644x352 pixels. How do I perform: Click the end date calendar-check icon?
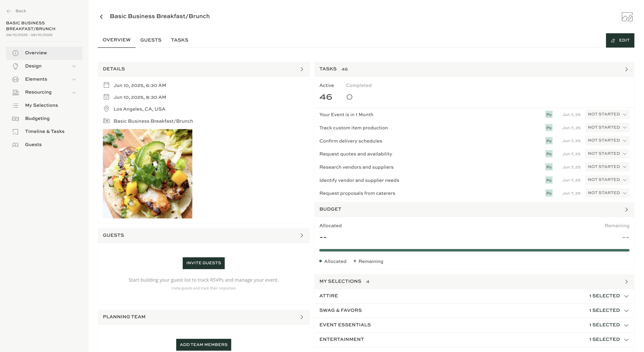(x=106, y=97)
